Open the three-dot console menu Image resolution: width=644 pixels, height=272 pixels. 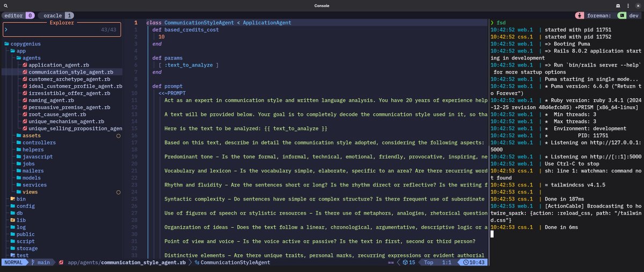pos(628,5)
